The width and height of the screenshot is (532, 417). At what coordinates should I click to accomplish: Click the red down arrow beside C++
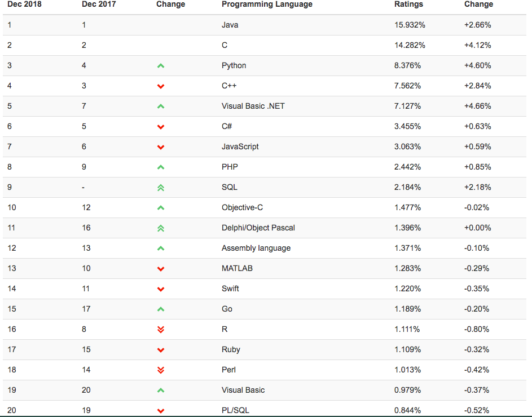(161, 86)
